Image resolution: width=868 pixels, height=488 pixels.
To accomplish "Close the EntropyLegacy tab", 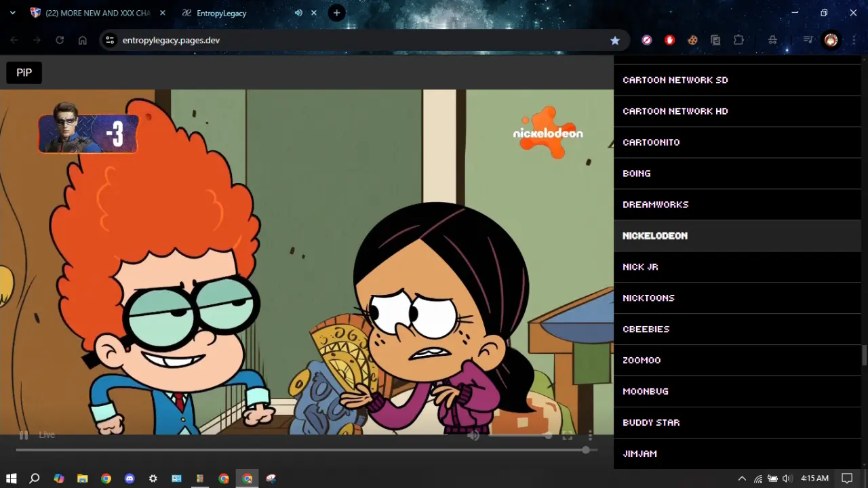I will point(314,13).
